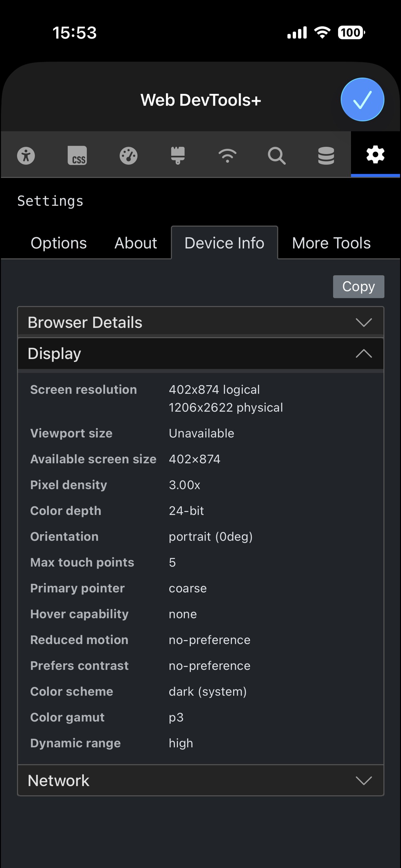Open the database storage tool
The height and width of the screenshot is (868, 401).
[x=326, y=155]
